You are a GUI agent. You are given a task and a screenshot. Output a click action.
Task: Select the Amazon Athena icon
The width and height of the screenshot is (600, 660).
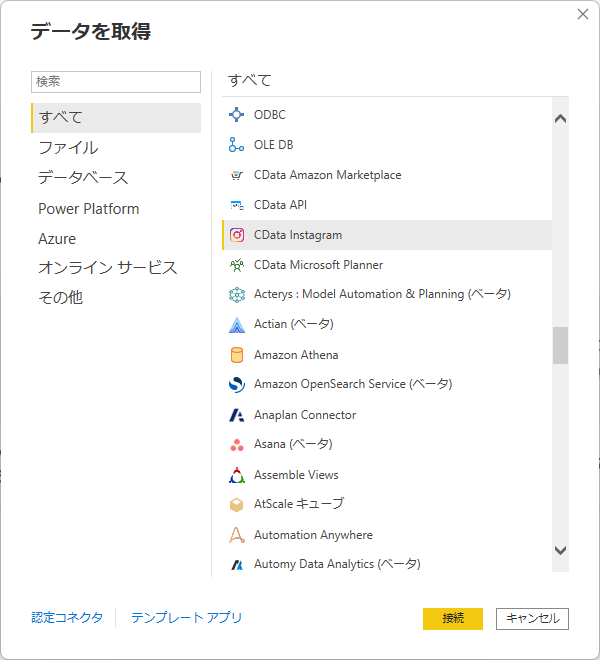tap(237, 355)
